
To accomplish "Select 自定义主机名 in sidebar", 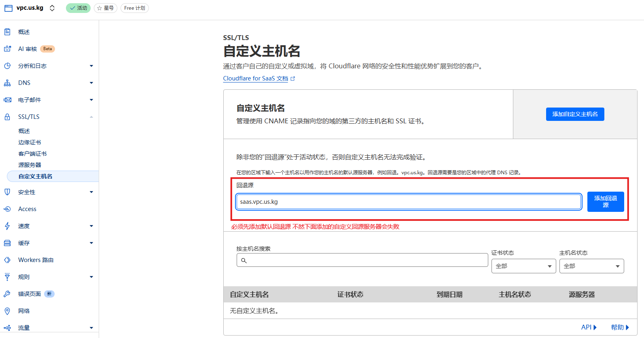I will [53, 176].
